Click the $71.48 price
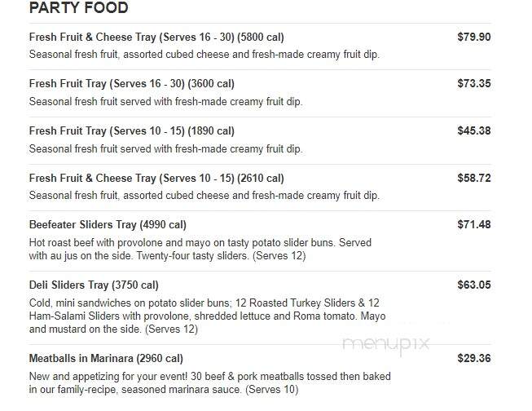This screenshot has width=532, height=411. (473, 224)
